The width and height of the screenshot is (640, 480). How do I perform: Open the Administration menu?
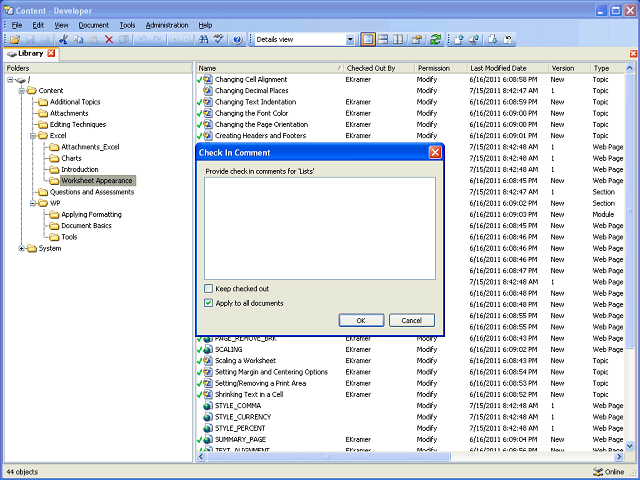tap(167, 25)
